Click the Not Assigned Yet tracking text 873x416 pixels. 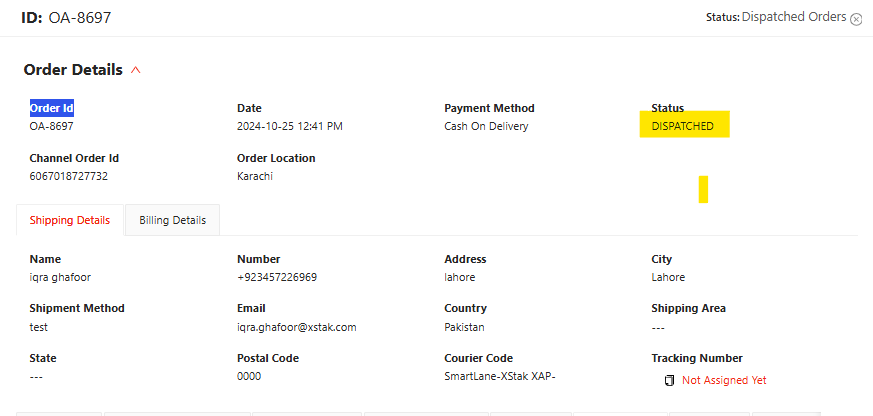(724, 380)
